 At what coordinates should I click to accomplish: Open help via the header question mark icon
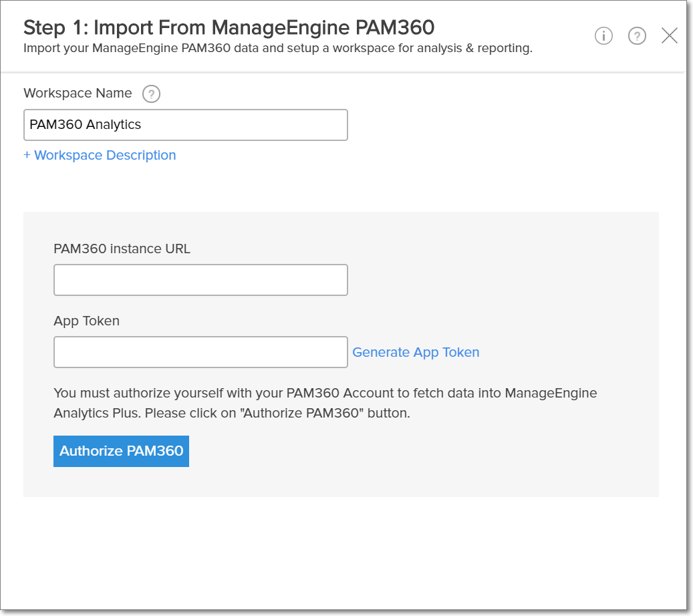coord(637,36)
